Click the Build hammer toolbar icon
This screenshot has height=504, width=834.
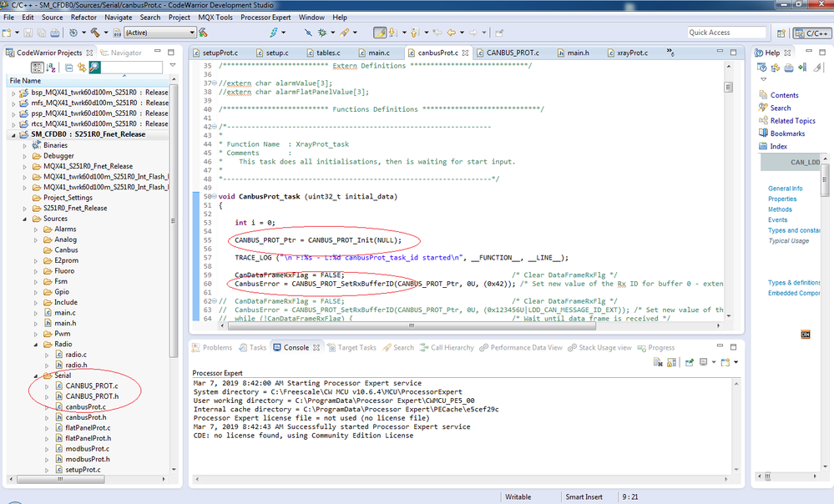coord(95,33)
